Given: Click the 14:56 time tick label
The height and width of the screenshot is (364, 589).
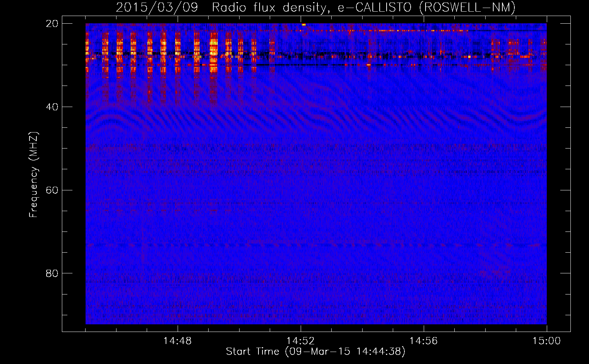Looking at the screenshot, I should (423, 341).
